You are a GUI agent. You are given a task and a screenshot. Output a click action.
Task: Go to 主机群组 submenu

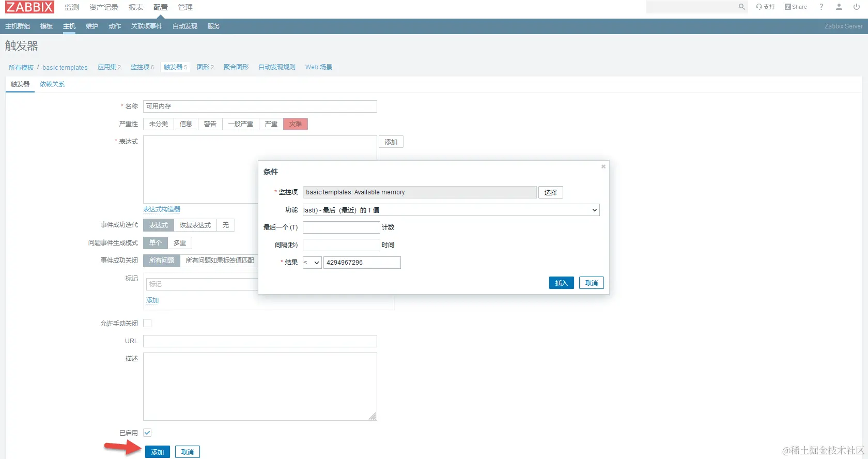coord(18,26)
